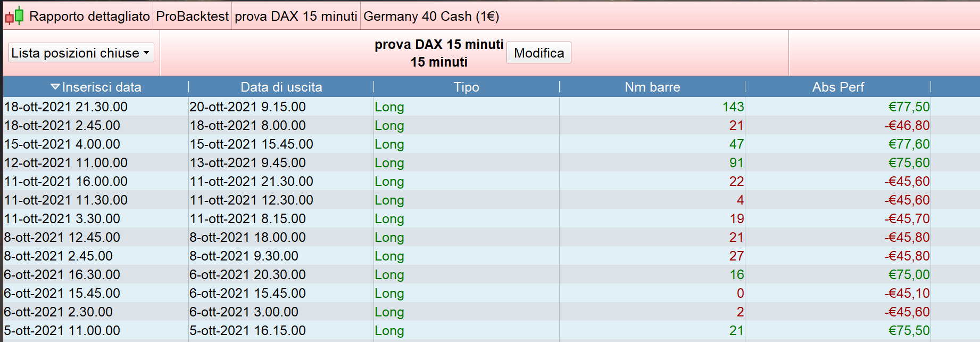Click the trade entered 12-ott-2021 11.00.00
The height and width of the screenshot is (342, 980).
(66, 162)
